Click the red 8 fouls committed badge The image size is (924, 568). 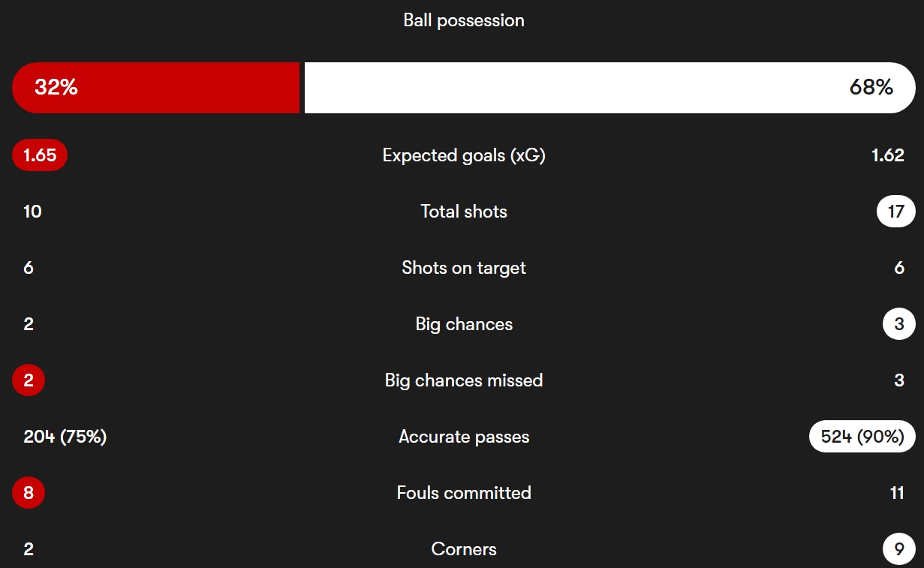[x=29, y=493]
